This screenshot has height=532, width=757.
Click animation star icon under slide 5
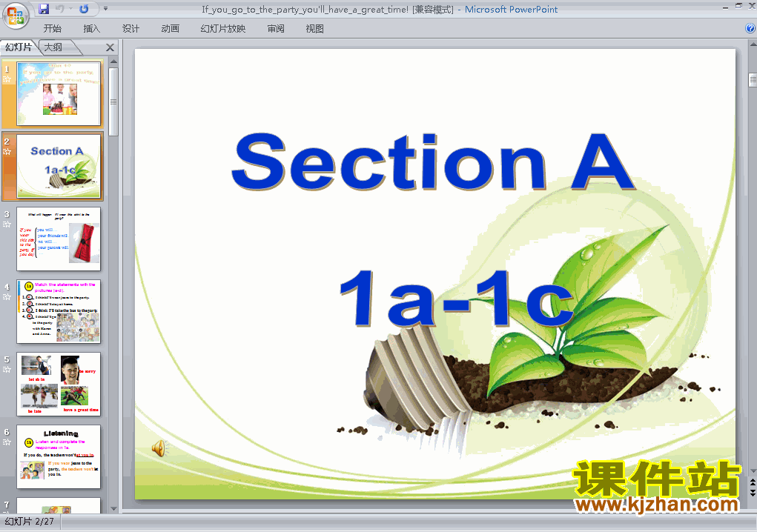pos(7,370)
